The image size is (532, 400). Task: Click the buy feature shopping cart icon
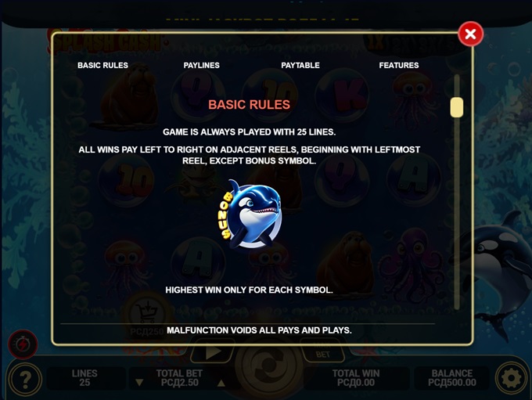click(x=147, y=312)
